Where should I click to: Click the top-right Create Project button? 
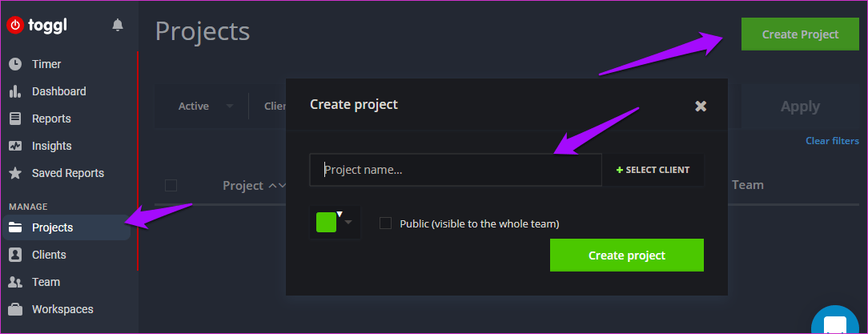coord(800,34)
